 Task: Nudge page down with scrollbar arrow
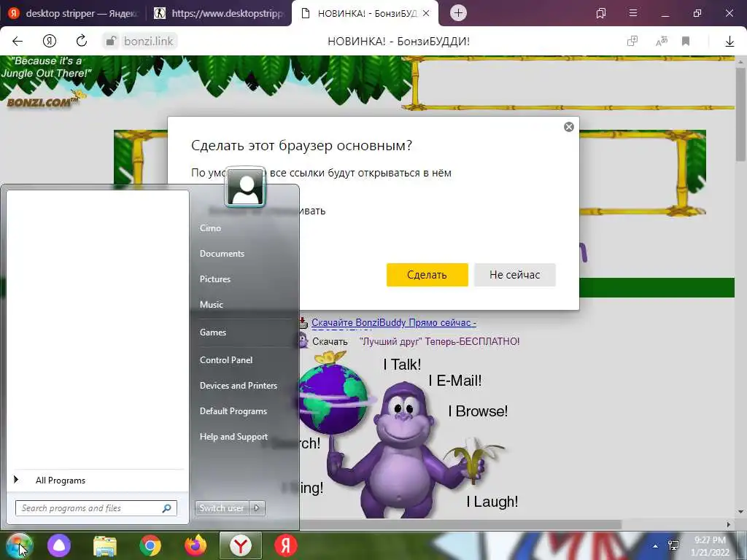(741, 513)
